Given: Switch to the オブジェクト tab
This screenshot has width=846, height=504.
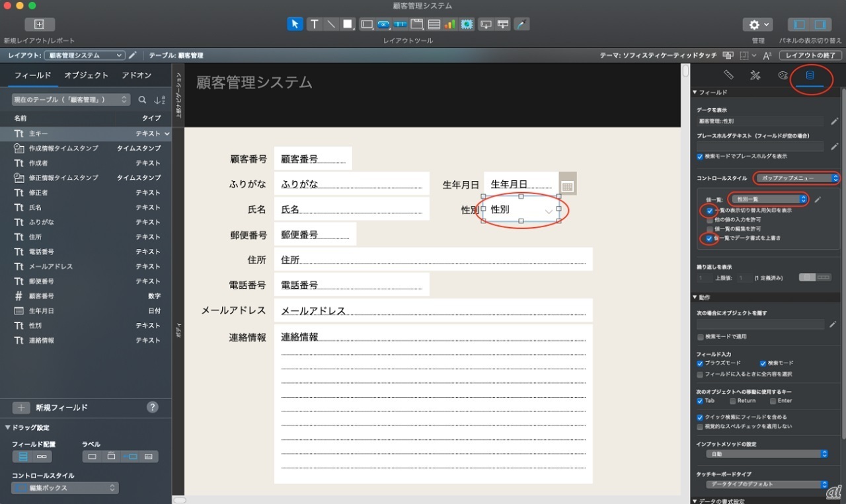Looking at the screenshot, I should pyautogui.click(x=86, y=75).
